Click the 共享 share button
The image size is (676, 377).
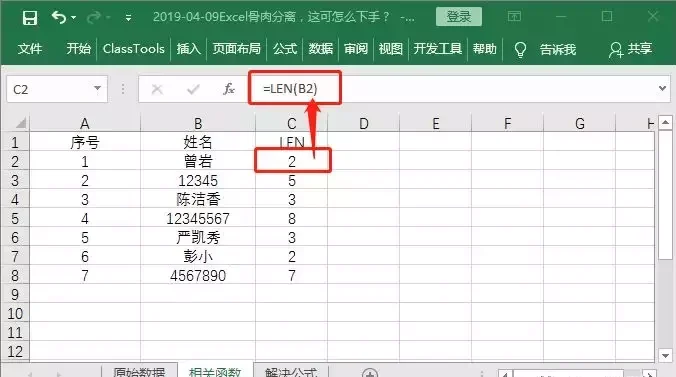[630, 49]
